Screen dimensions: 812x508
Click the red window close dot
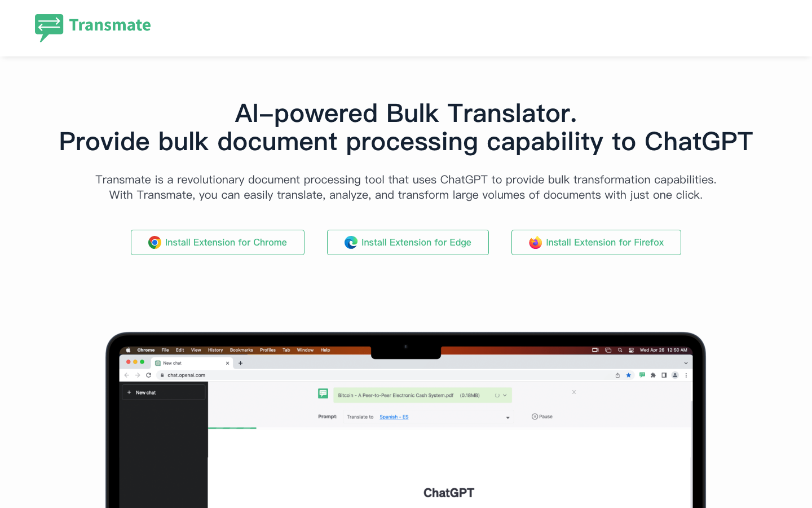click(x=129, y=362)
